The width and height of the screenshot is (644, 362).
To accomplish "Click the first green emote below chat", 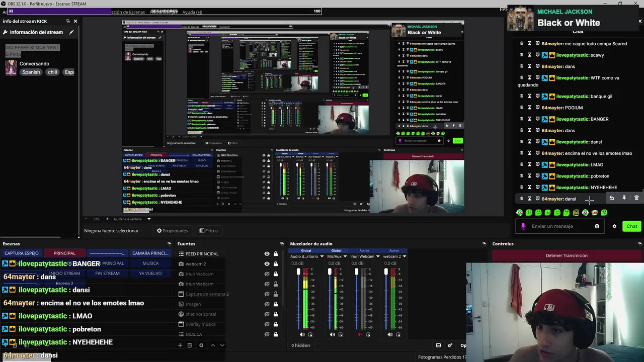I will click(520, 213).
